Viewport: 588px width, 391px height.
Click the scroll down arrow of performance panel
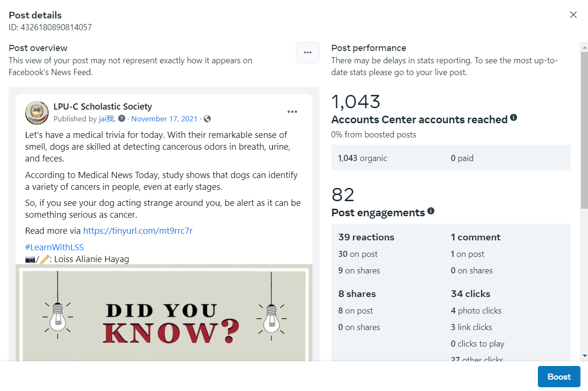[x=584, y=356]
